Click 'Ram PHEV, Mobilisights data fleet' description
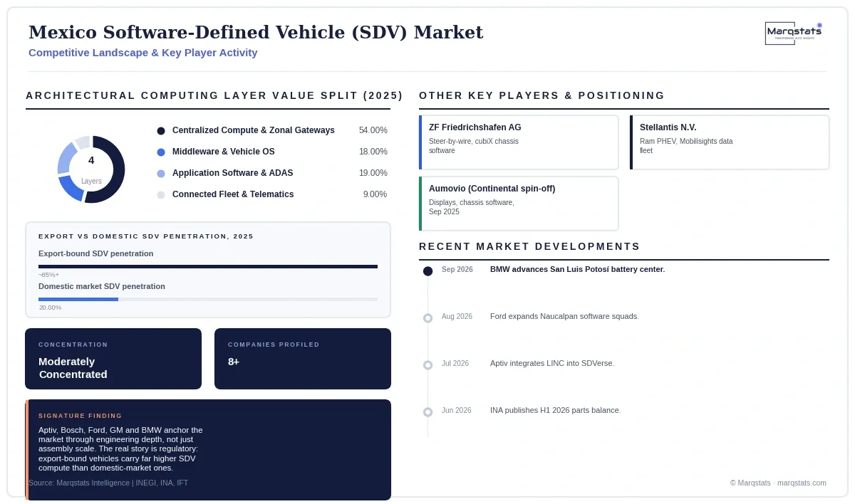The image size is (855, 504). point(686,146)
